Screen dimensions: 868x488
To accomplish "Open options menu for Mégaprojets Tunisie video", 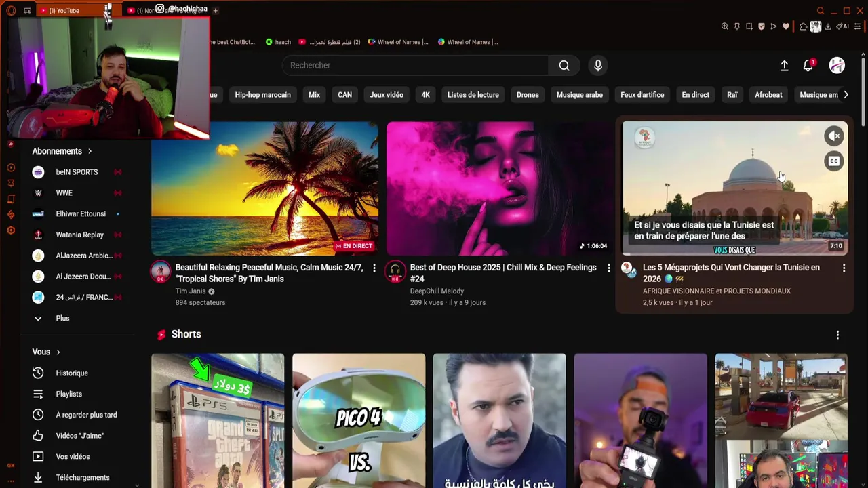I will click(844, 268).
